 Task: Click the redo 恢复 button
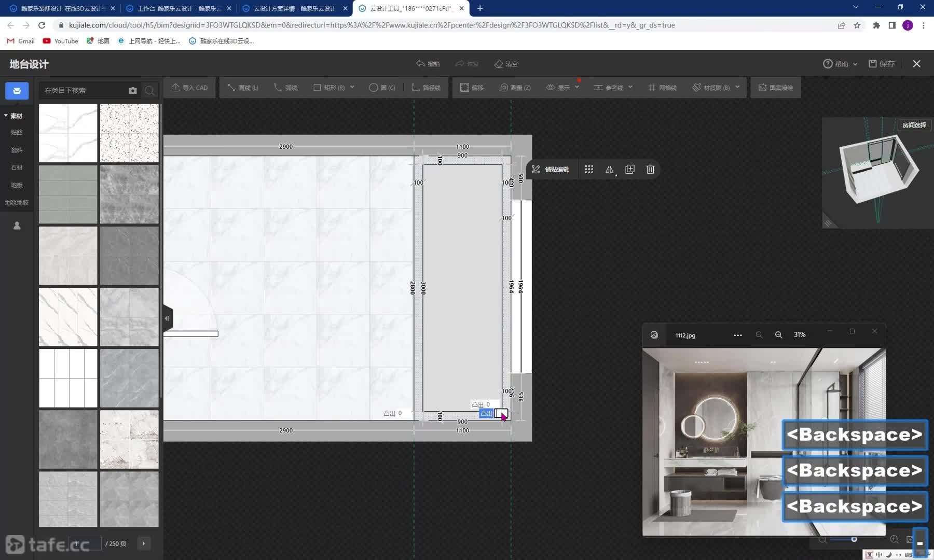tap(467, 64)
